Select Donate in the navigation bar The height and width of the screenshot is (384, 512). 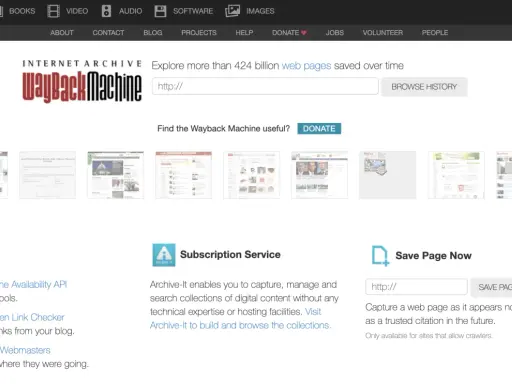(285, 33)
